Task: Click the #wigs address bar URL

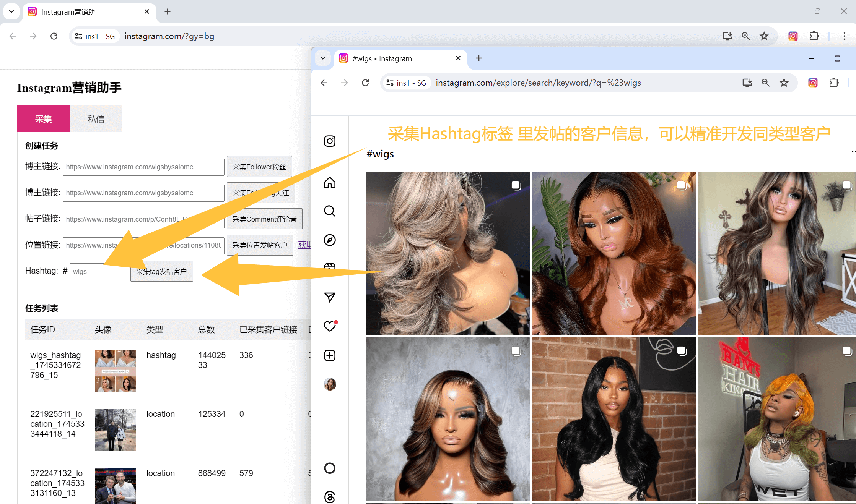Action: (x=538, y=83)
